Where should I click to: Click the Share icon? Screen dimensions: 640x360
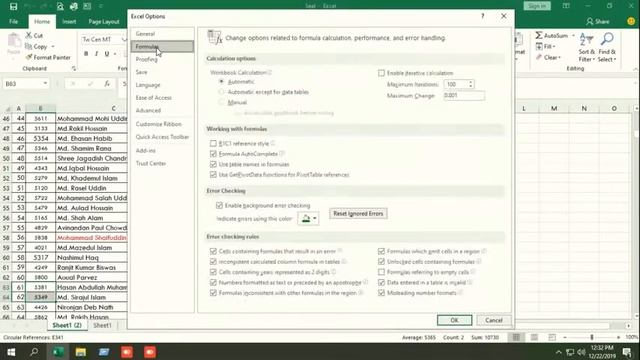pos(589,21)
